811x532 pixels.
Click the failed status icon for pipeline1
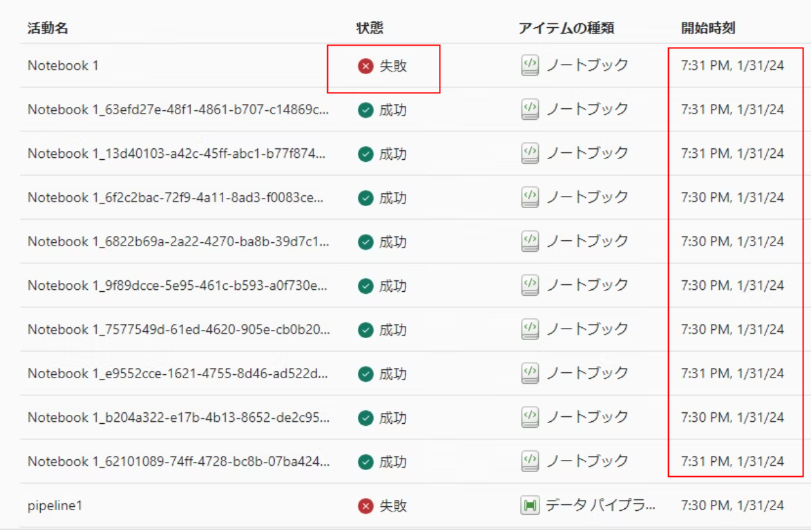tap(365, 505)
